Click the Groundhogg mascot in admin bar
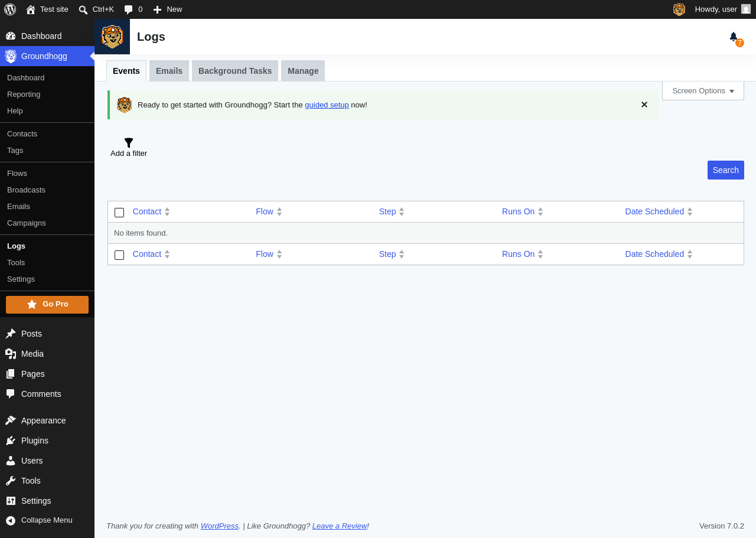Viewport: 756px width, 538px height. [x=679, y=9]
